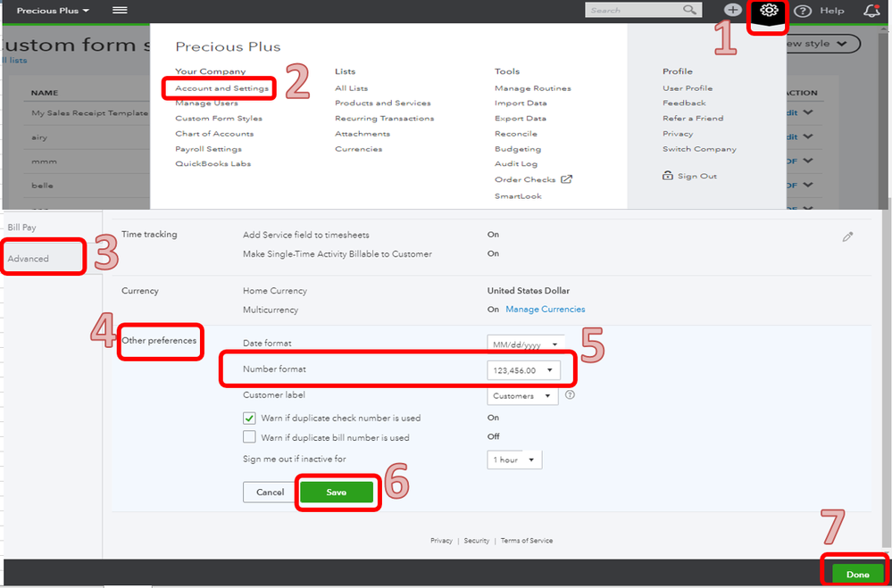Image resolution: width=892 pixels, height=588 pixels.
Task: Click the Customer label help icon
Action: 570,394
